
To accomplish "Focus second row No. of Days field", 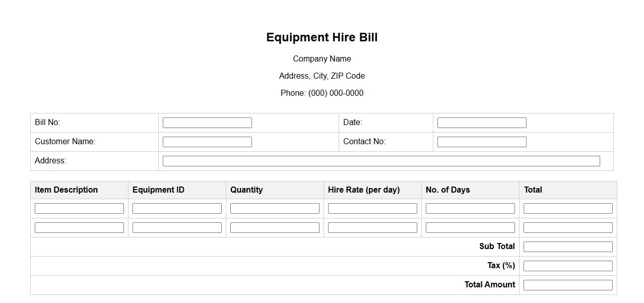I will pos(470,227).
